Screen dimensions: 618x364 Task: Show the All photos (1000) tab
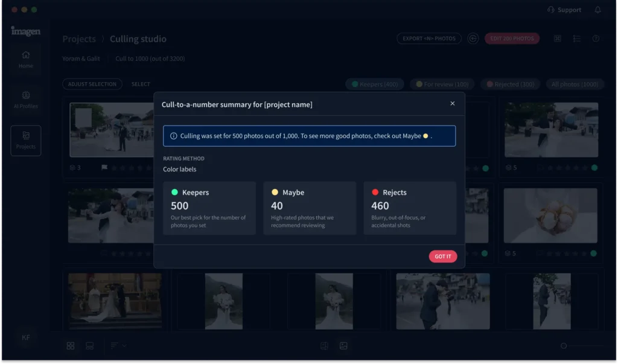(574, 85)
